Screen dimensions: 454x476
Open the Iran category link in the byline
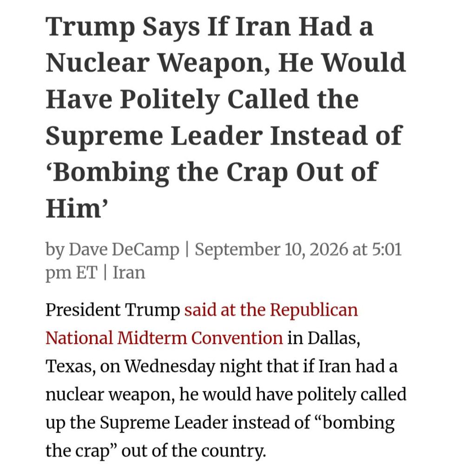coord(129,272)
